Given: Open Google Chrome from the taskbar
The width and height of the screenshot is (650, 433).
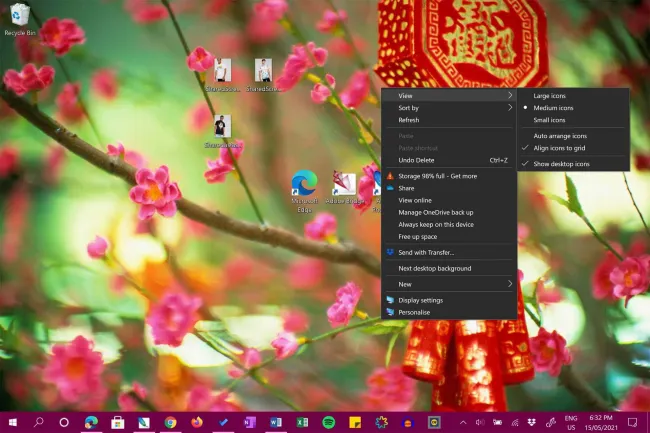Looking at the screenshot, I should click(171, 422).
